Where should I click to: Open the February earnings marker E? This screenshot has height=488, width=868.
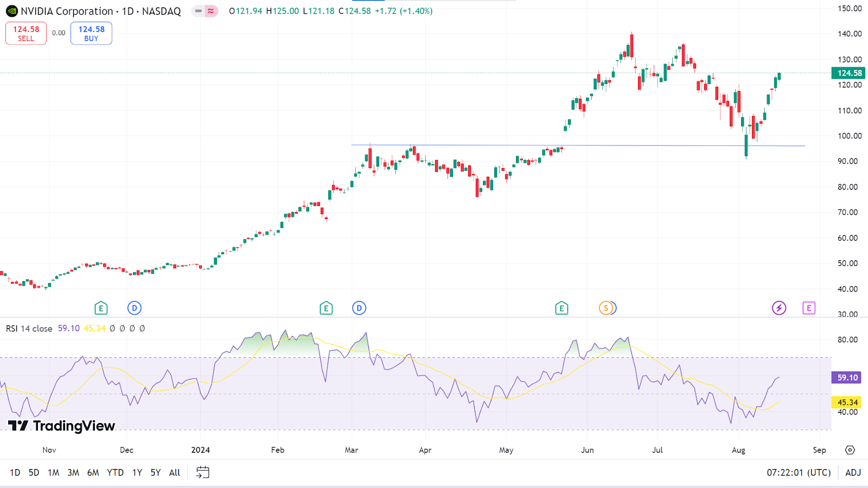click(326, 309)
